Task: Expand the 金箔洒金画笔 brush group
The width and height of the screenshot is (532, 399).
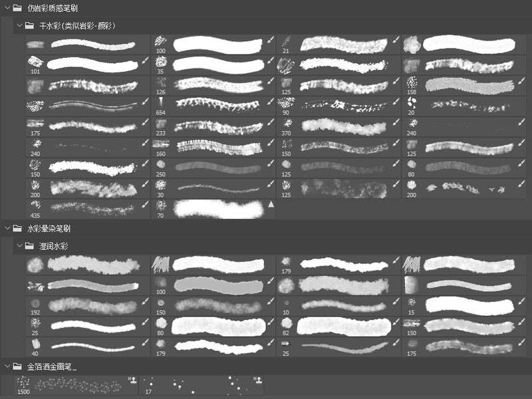Action: (x=7, y=366)
